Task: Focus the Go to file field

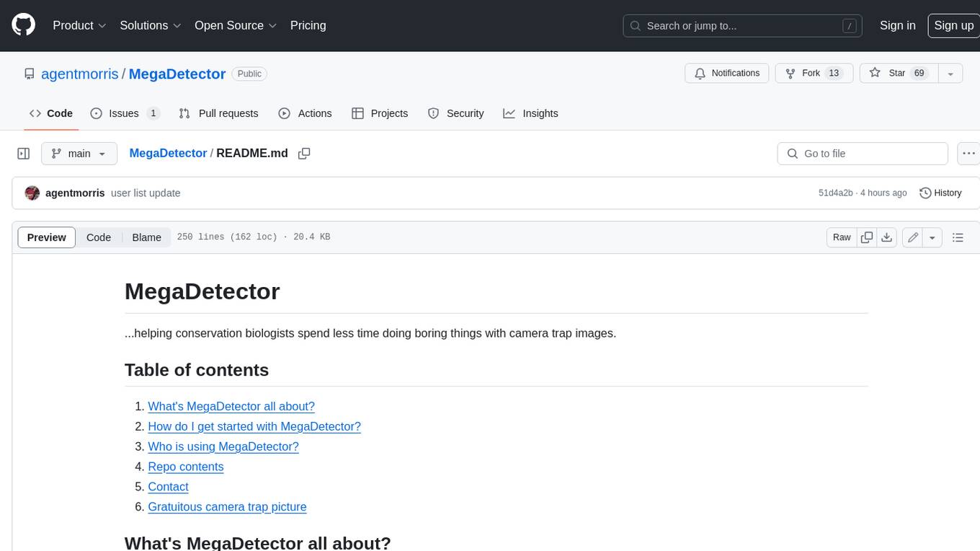Action: [x=863, y=154]
